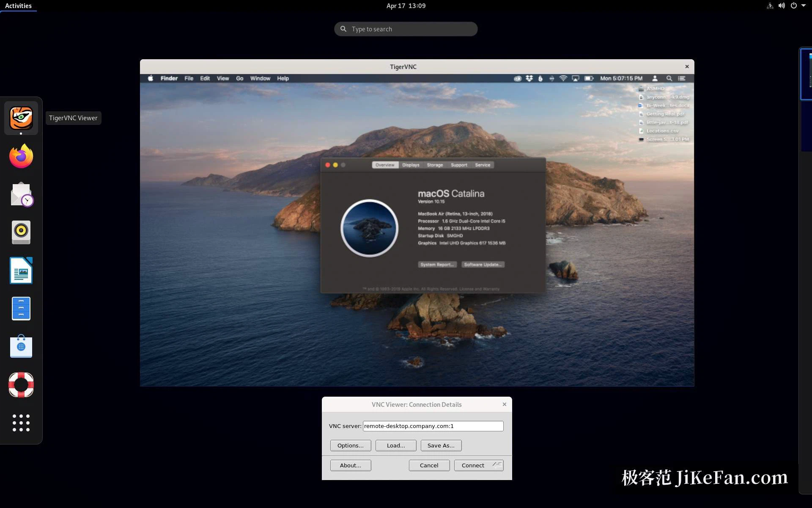
Task: Click the Apple logo in remote menu bar
Action: pos(150,78)
